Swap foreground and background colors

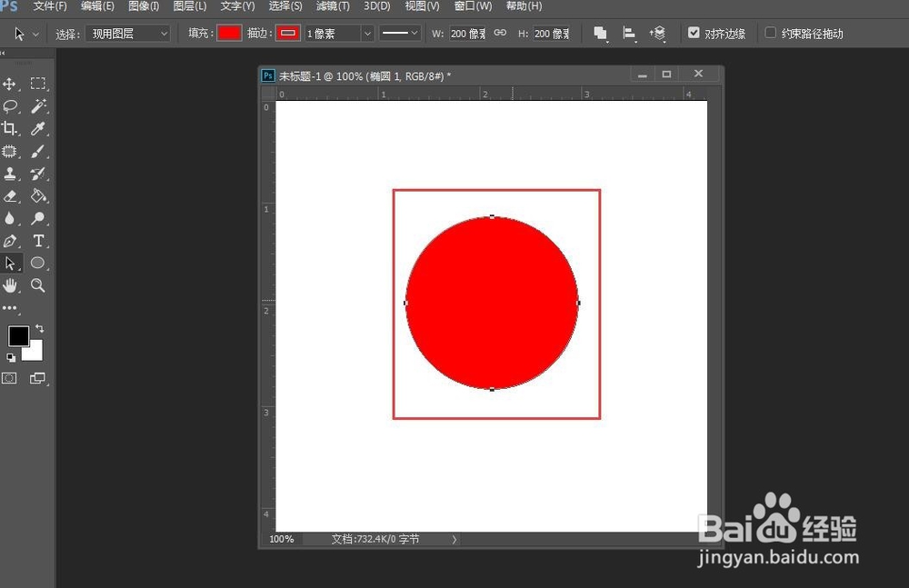point(39,328)
